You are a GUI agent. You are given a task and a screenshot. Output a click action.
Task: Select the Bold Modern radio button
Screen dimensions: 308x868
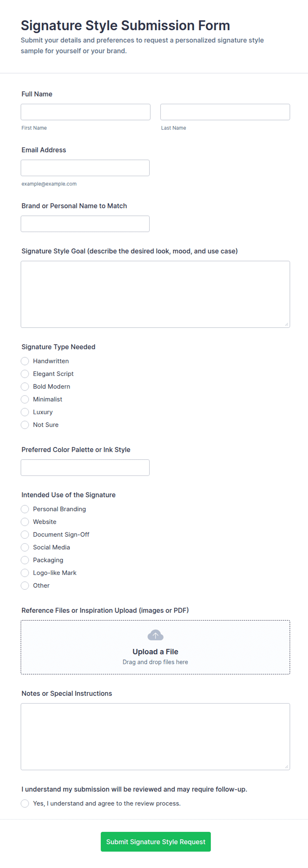25,387
